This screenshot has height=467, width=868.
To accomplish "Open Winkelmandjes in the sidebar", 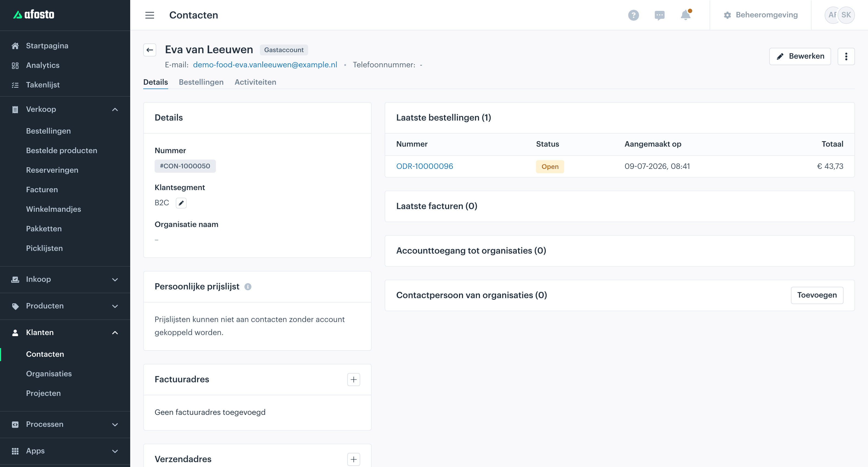I will click(54, 209).
